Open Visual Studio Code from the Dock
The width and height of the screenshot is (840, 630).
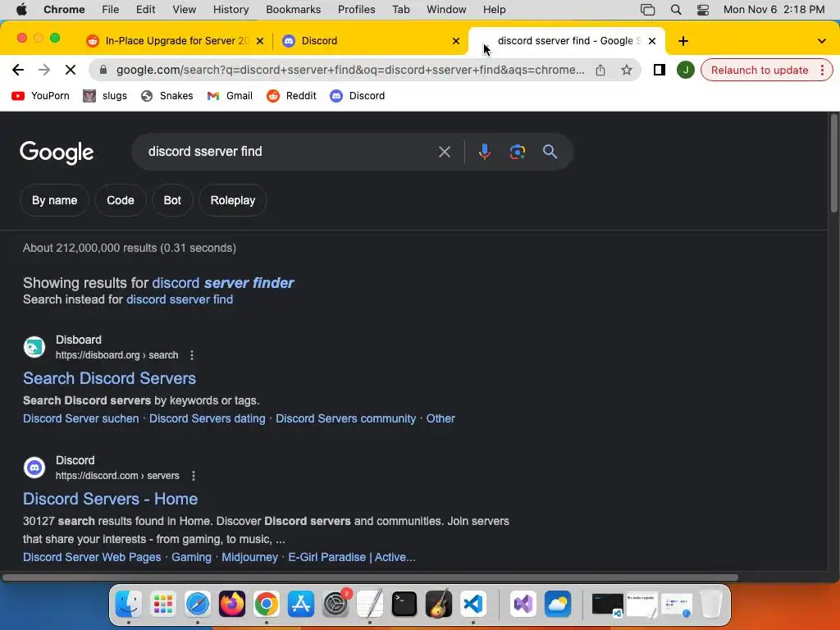pyautogui.click(x=473, y=605)
